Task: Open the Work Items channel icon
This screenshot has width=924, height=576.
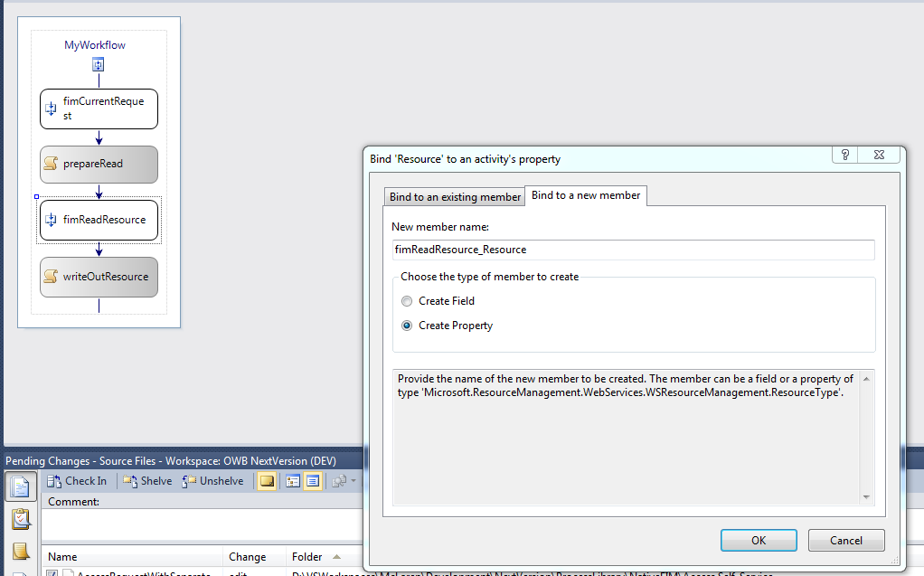Action: click(21, 519)
